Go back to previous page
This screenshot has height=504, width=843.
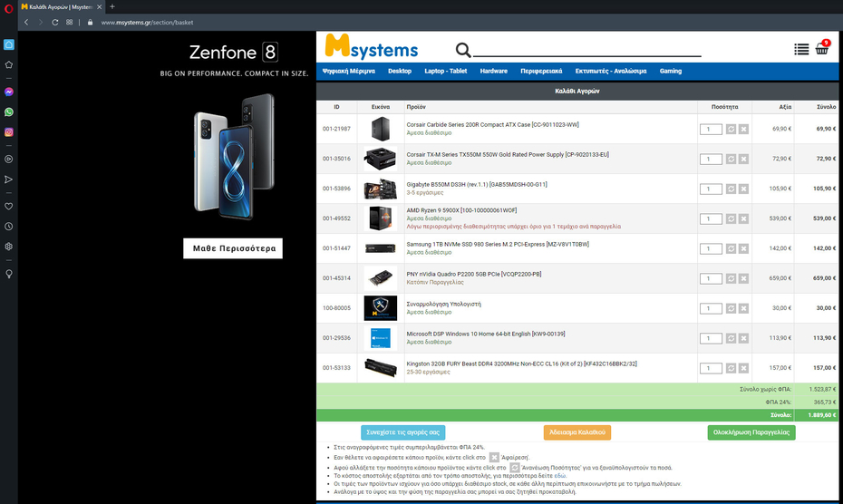point(26,22)
